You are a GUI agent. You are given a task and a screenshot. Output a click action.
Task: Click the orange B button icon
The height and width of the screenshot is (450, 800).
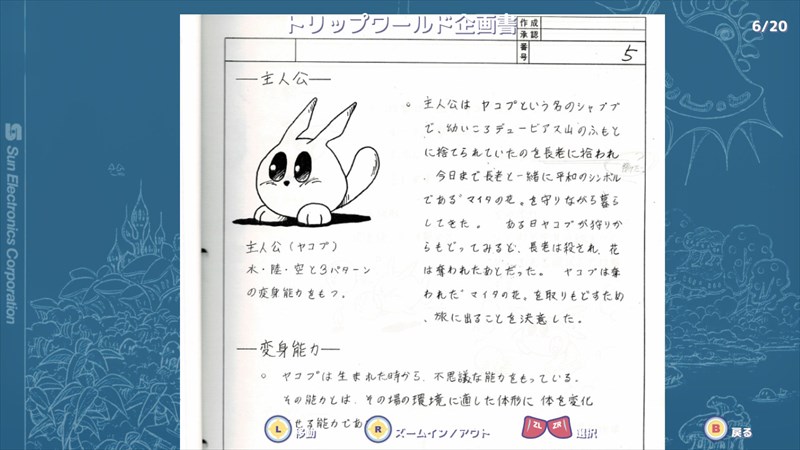(715, 431)
